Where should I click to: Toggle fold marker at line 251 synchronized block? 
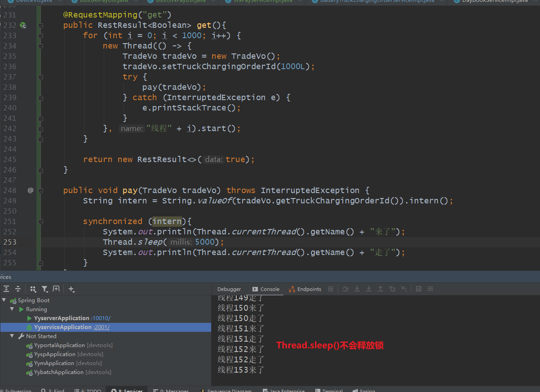[40, 221]
